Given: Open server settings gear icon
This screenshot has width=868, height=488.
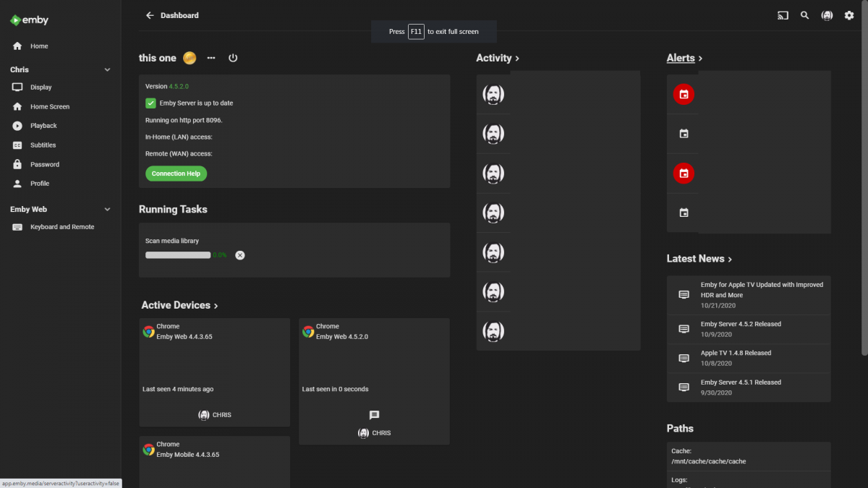Looking at the screenshot, I should click(x=849, y=15).
